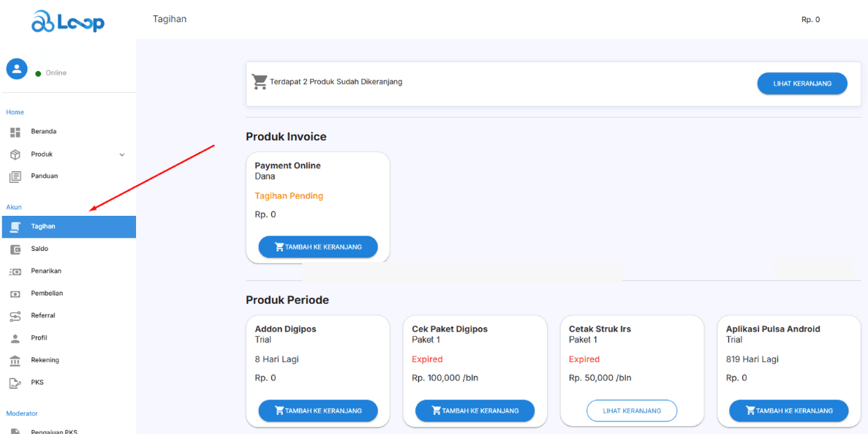Click the user avatar icon
The height and width of the screenshot is (434, 868).
17,69
